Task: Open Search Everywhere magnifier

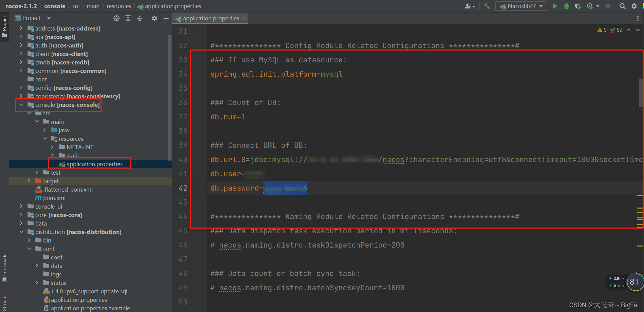Action: point(622,6)
